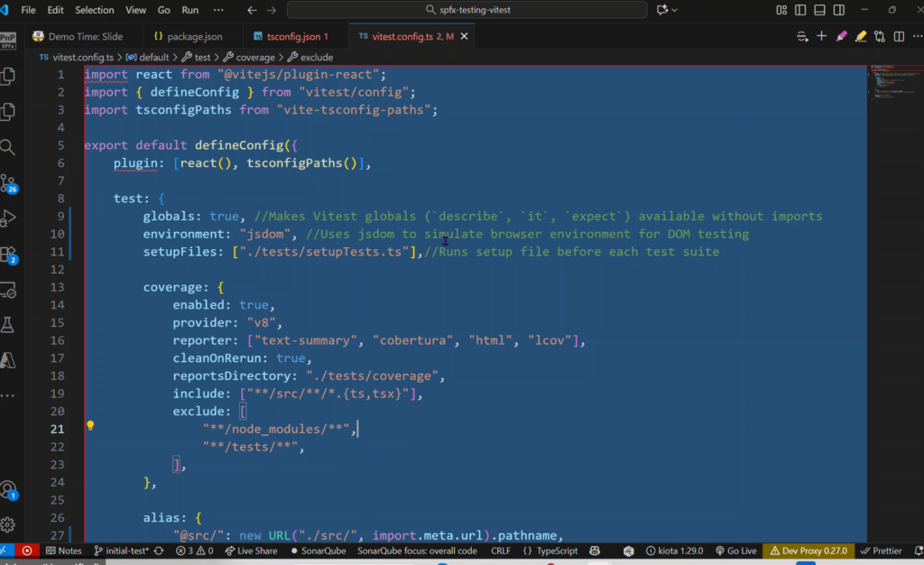This screenshot has height=565, width=924.
Task: Click the command center search field
Action: pyautogui.click(x=467, y=10)
